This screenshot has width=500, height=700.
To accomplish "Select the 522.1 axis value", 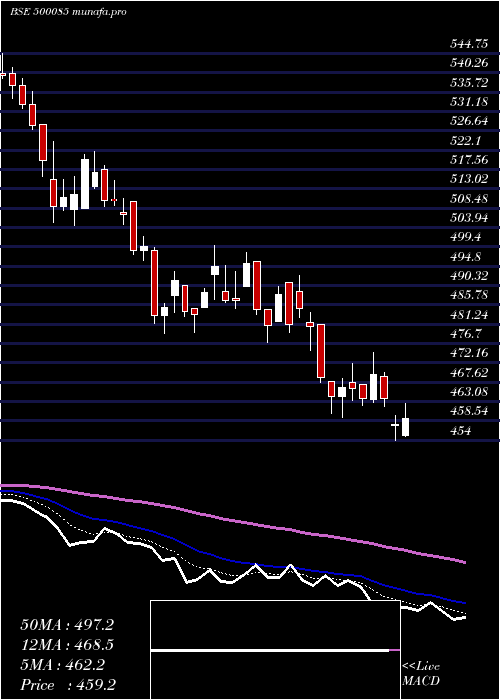I will tap(465, 141).
